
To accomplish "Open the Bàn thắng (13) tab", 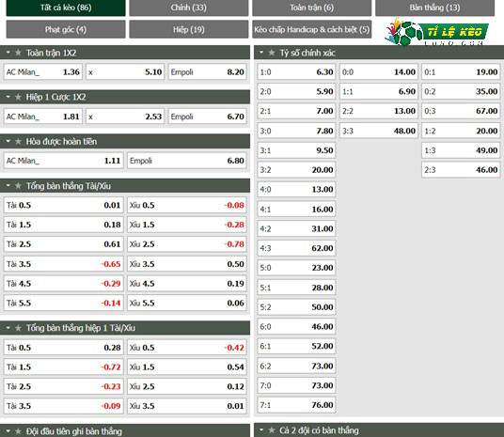I will click(x=434, y=8).
